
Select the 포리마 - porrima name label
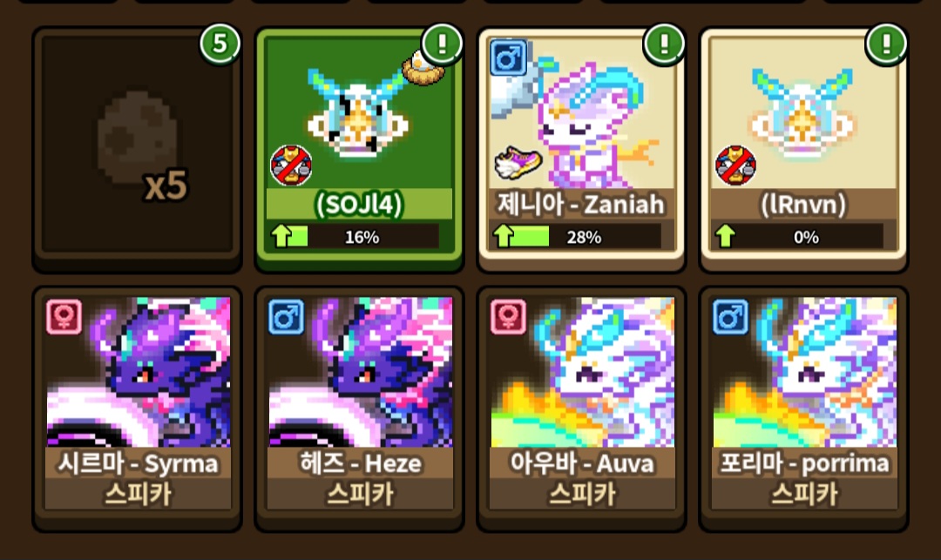coord(804,463)
